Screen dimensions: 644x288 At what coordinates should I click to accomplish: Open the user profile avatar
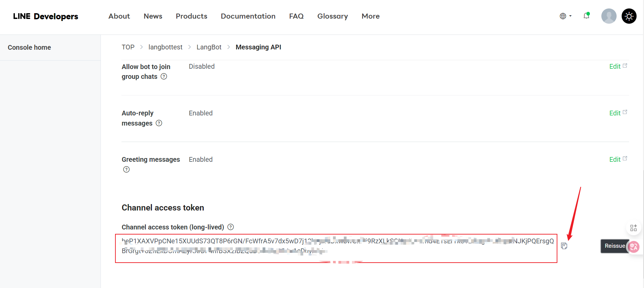point(609,16)
